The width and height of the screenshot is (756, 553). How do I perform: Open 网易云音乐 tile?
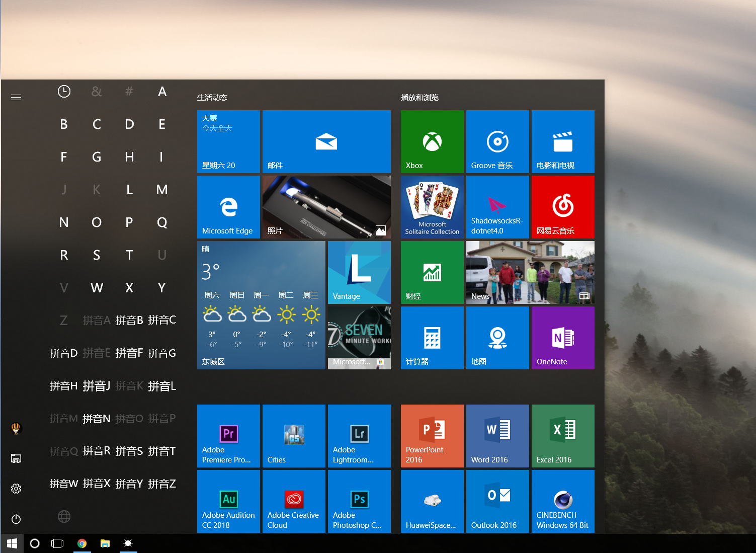tap(563, 207)
